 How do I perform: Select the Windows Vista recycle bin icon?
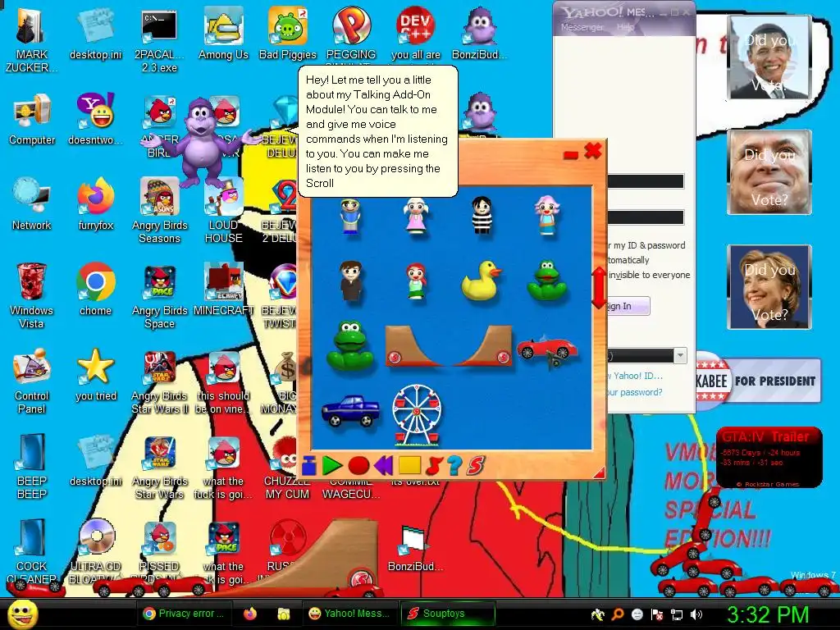click(31, 296)
